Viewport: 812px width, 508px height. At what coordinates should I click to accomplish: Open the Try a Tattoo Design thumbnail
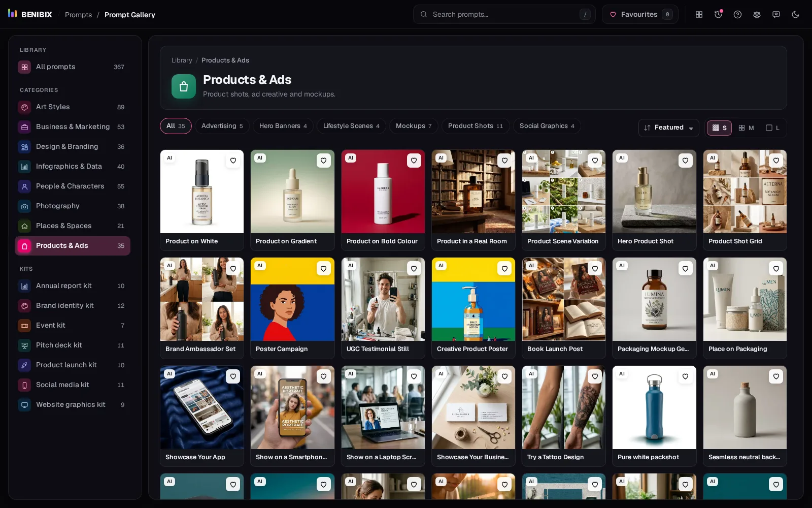(x=564, y=407)
